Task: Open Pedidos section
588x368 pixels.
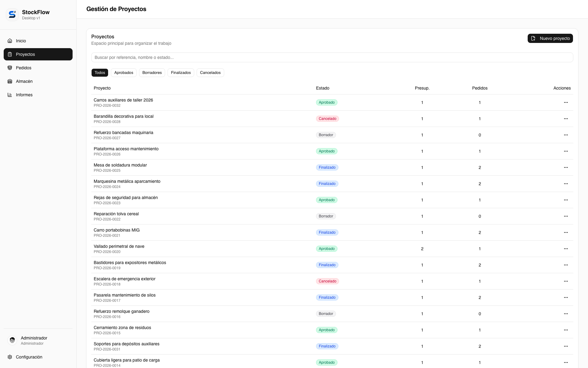Action: click(x=38, y=68)
